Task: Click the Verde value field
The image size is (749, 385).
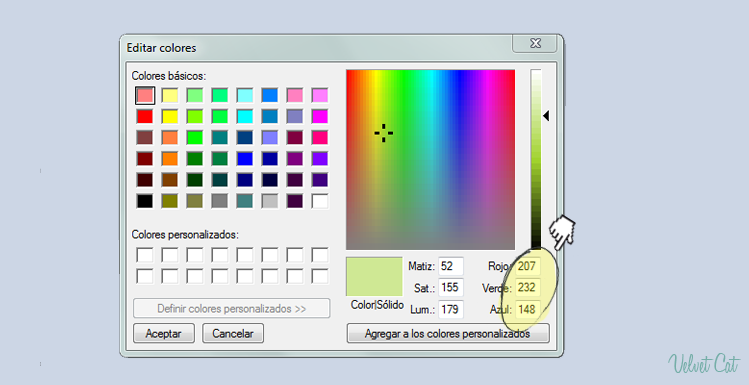Action: tap(527, 288)
